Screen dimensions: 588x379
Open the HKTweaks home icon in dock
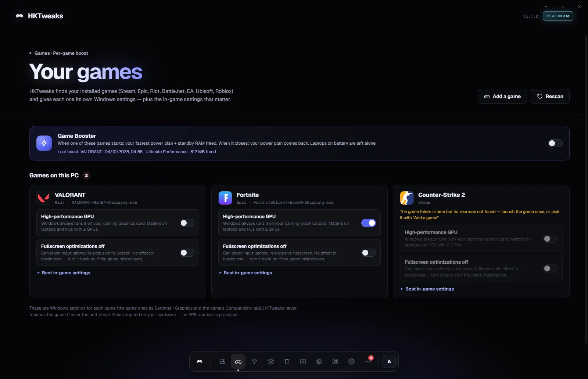(x=200, y=361)
